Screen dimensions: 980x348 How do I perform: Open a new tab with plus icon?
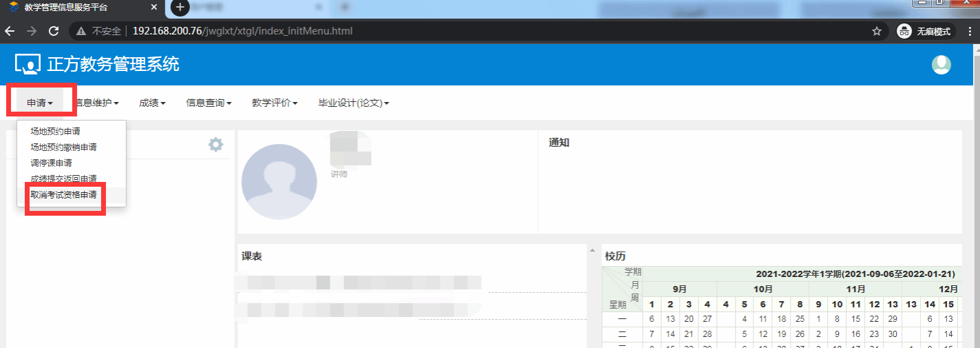pyautogui.click(x=180, y=8)
